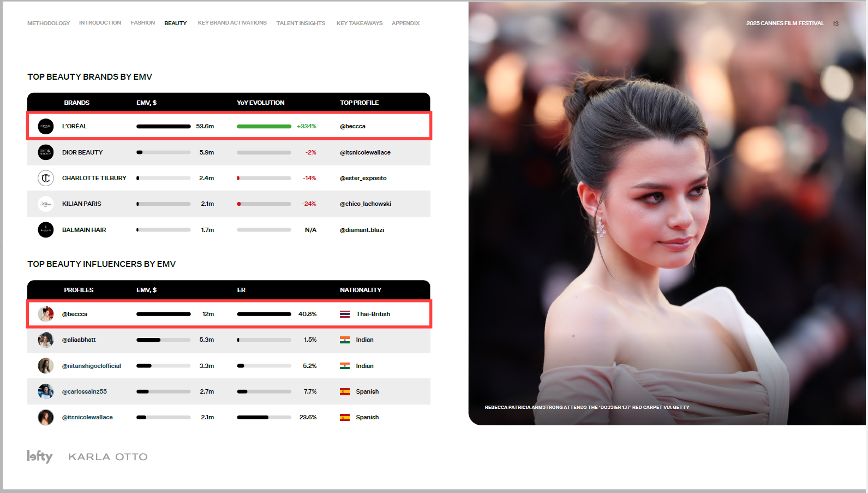Open the Key Takeaways section
Image resolution: width=868 pixels, height=493 pixels.
360,23
